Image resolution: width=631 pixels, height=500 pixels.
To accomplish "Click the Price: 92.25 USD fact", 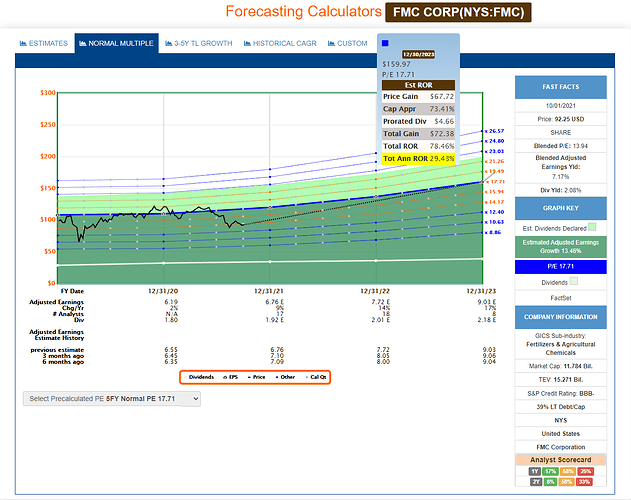I will click(561, 119).
